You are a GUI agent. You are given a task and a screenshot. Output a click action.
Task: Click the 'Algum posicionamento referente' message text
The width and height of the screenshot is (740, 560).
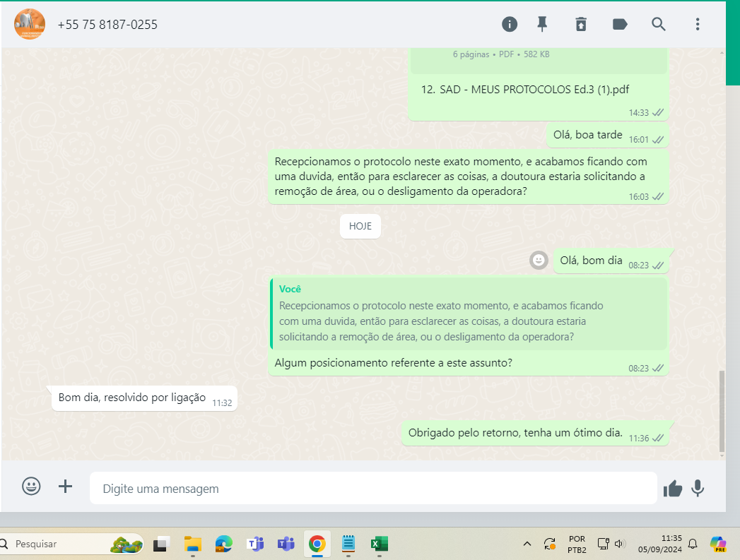393,363
